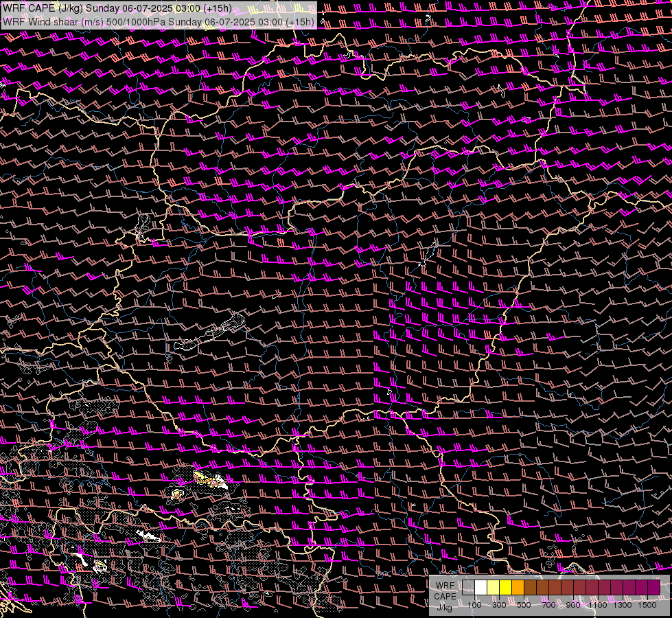Image resolution: width=672 pixels, height=618 pixels.
Task: Click the 300 legend value
Action: [499, 605]
